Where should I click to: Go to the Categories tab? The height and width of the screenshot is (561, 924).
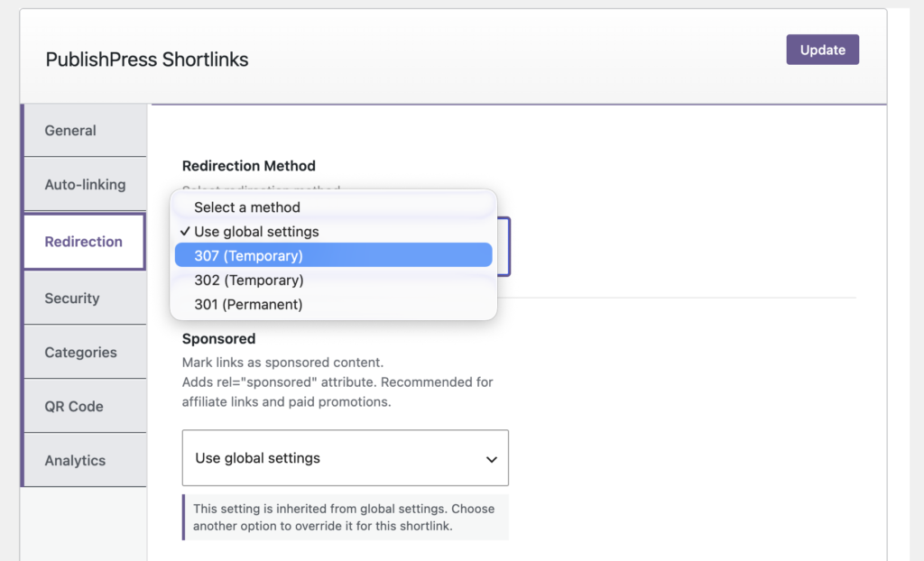click(85, 353)
